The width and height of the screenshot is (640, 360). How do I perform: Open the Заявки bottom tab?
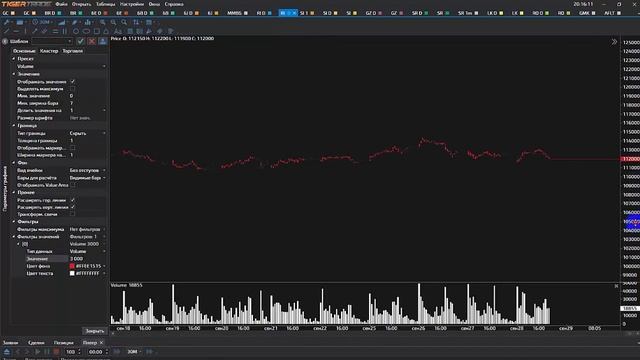click(x=11, y=342)
